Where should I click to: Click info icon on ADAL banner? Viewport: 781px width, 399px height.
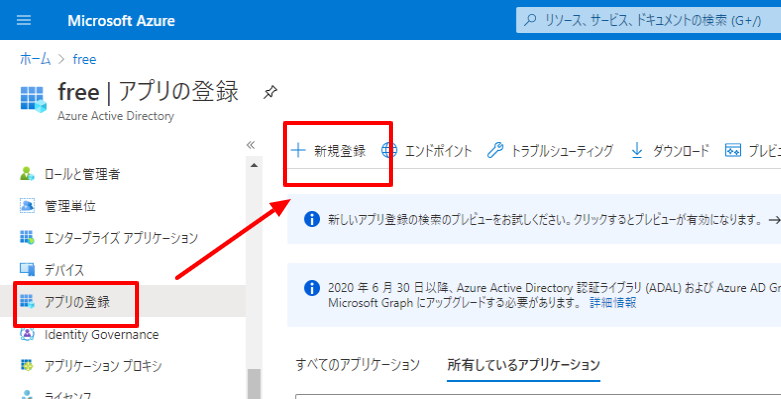[312, 288]
